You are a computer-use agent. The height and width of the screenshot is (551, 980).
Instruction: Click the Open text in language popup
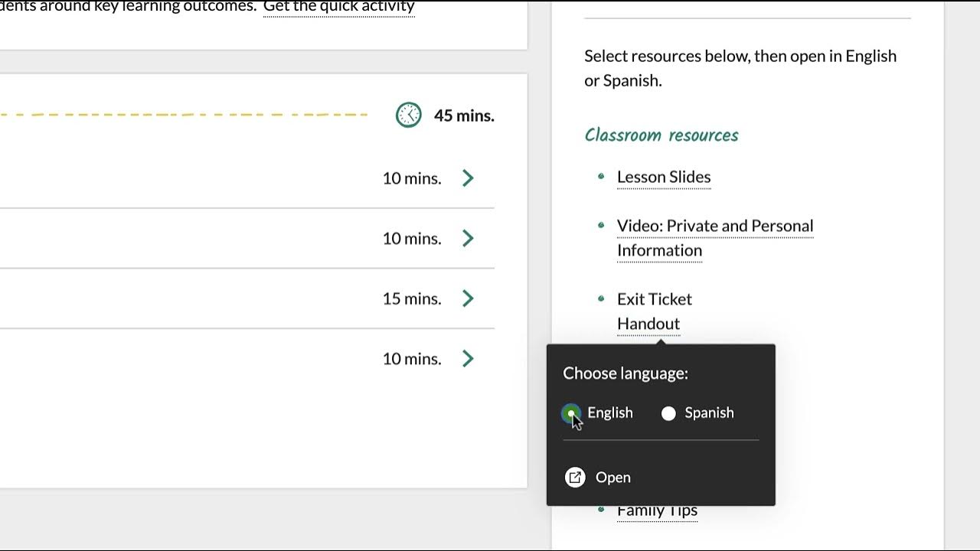pos(613,478)
